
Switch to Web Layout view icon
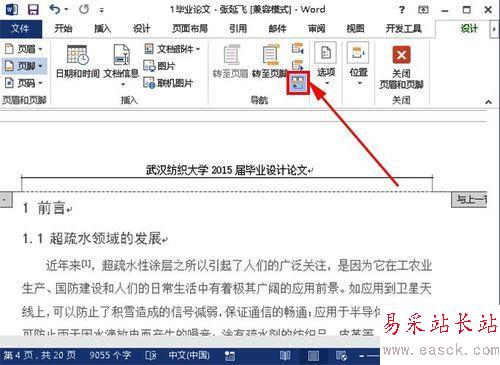tap(341, 356)
